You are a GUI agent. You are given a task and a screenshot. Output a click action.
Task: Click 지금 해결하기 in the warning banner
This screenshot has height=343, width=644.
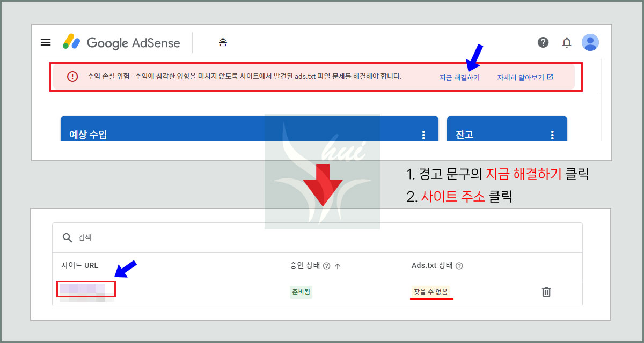click(x=459, y=77)
